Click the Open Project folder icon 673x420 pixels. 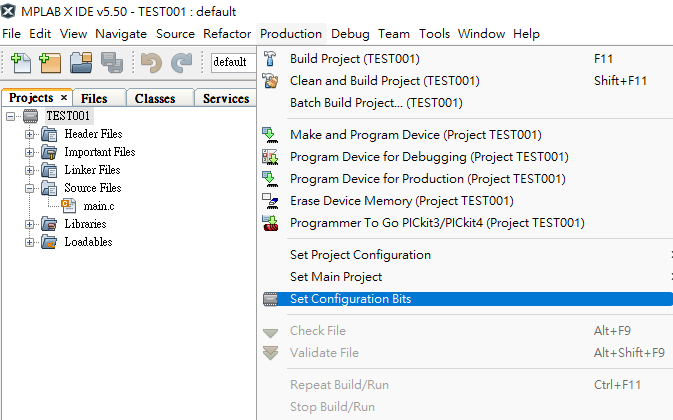point(81,63)
